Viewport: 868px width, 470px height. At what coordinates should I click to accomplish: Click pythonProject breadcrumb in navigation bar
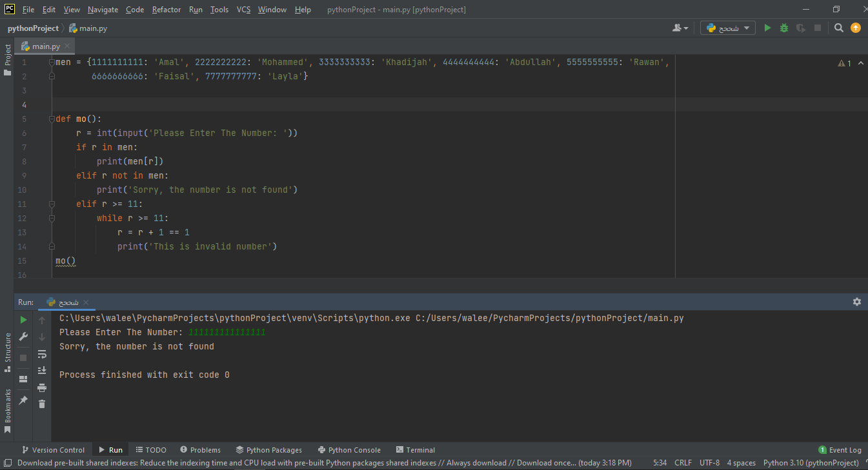coord(32,28)
